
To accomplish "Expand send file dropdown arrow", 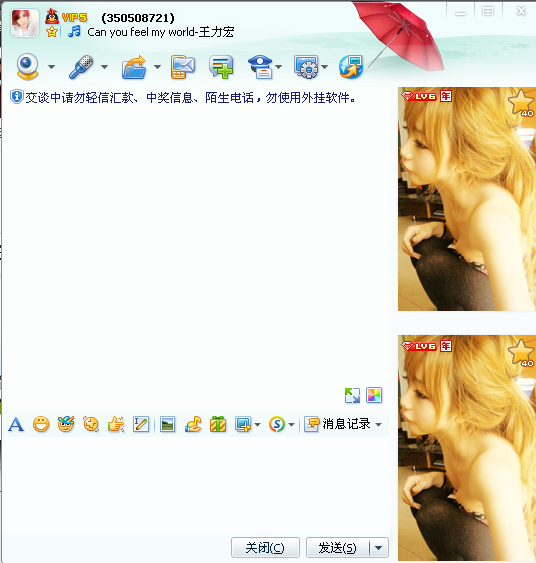I will [x=157, y=67].
